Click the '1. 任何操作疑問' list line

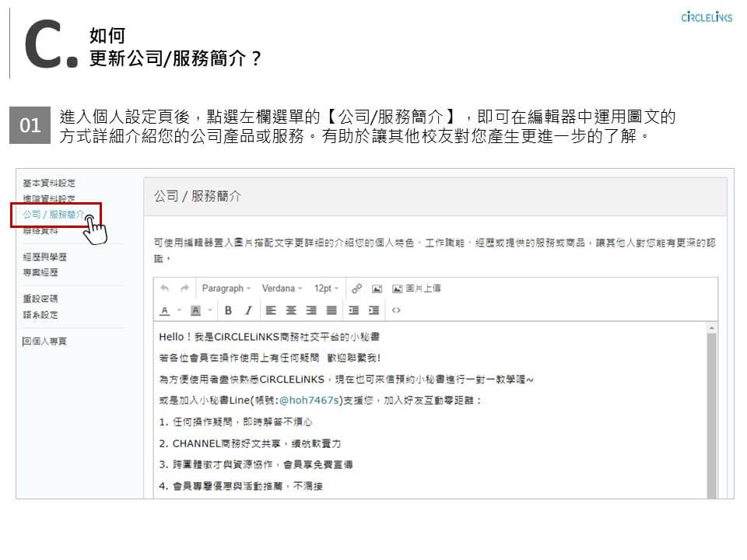pos(235,422)
